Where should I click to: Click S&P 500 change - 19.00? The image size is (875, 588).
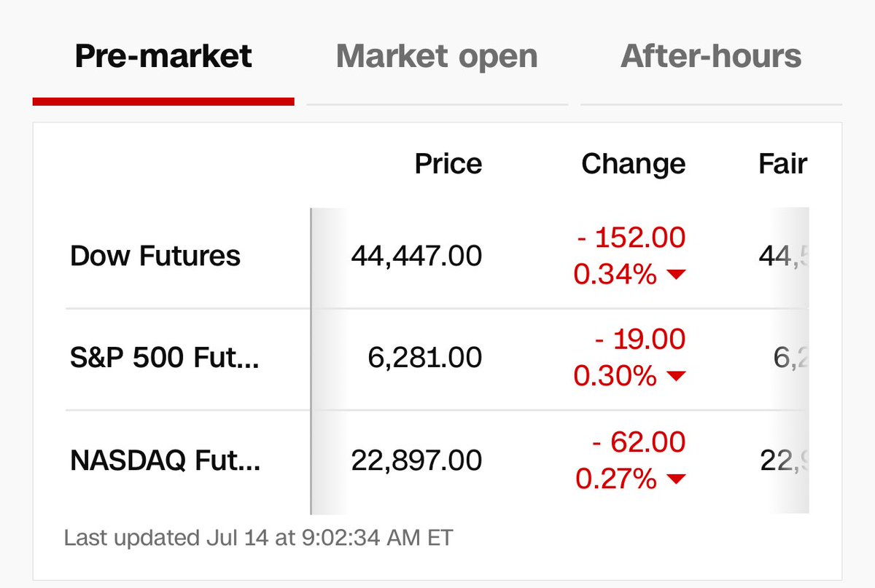639,340
